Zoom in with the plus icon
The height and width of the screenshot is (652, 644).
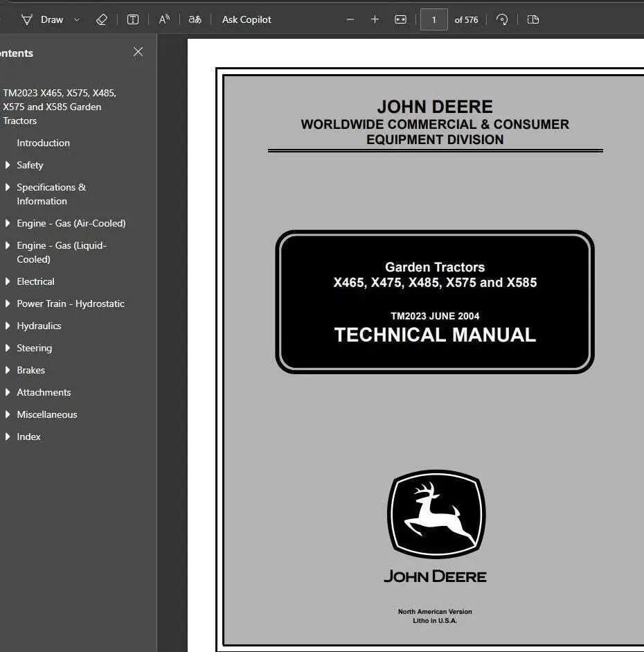coord(375,19)
